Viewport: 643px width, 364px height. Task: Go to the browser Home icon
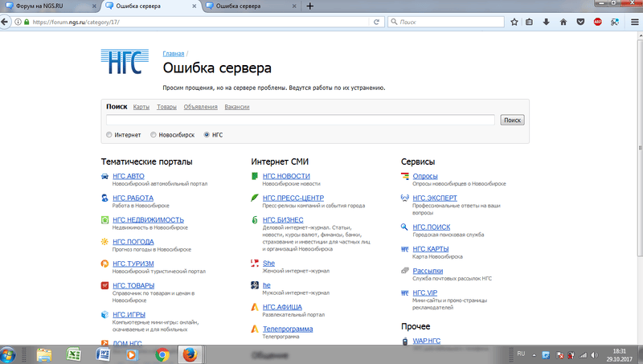coord(563,22)
